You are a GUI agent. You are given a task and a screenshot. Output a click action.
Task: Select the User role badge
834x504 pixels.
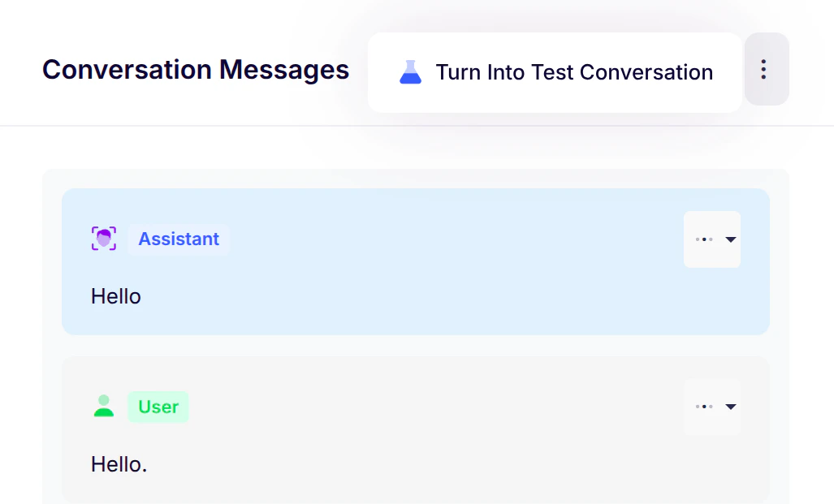click(158, 407)
